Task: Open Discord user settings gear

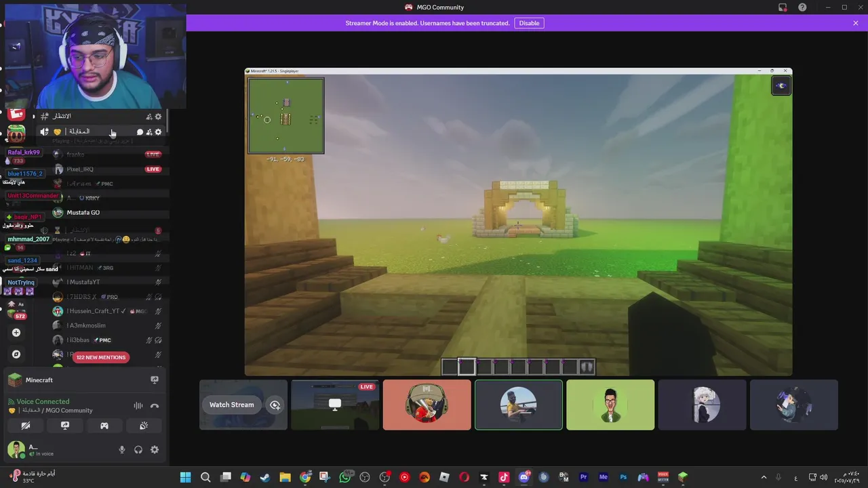Action: click(x=155, y=449)
